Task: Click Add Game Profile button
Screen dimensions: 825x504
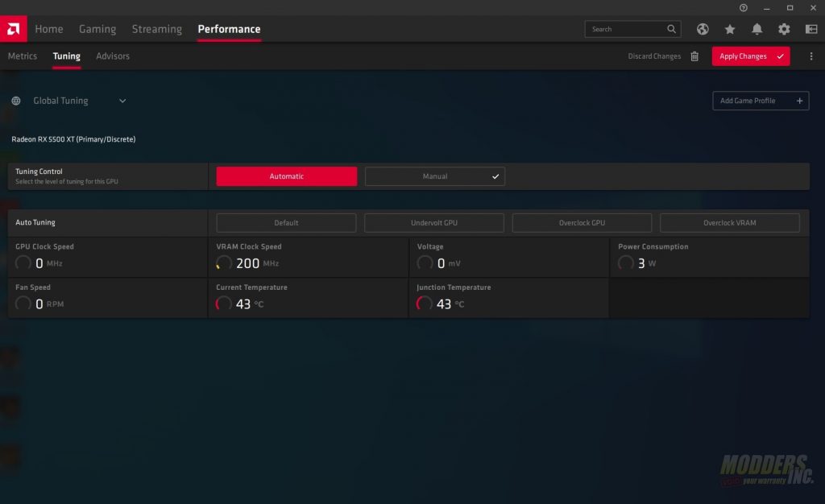Action: [x=761, y=101]
